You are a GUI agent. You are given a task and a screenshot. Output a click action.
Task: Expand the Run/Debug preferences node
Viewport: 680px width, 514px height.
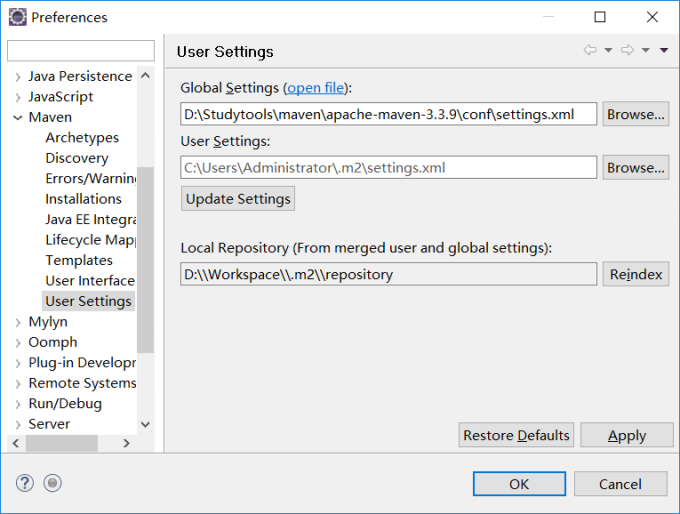coord(19,404)
